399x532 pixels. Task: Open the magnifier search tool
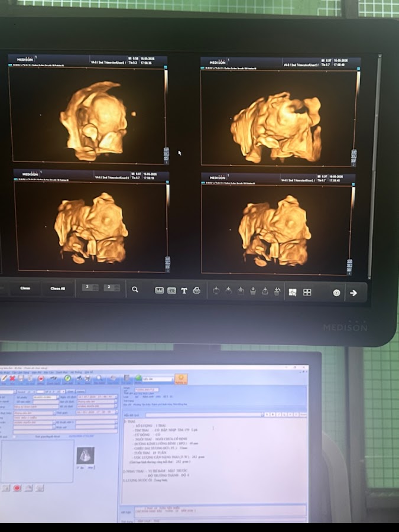point(135,290)
